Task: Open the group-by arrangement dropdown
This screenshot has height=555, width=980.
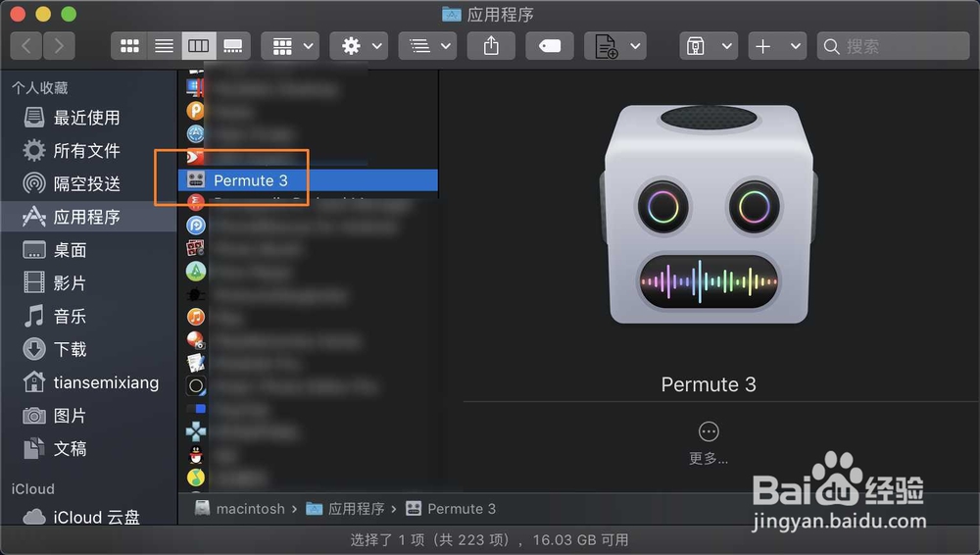Action: pyautogui.click(x=290, y=46)
